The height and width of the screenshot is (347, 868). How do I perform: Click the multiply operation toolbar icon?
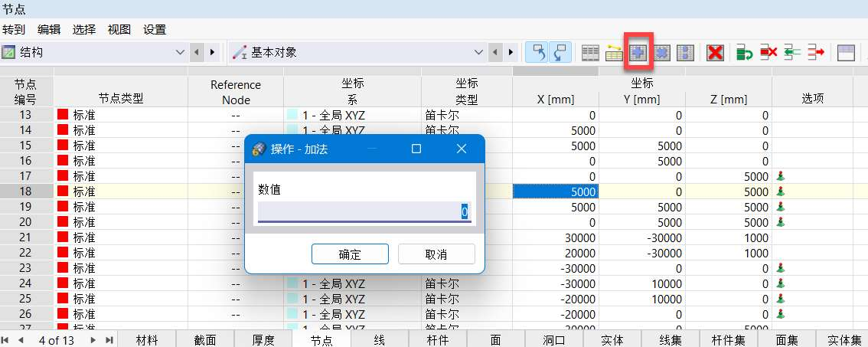[x=662, y=53]
